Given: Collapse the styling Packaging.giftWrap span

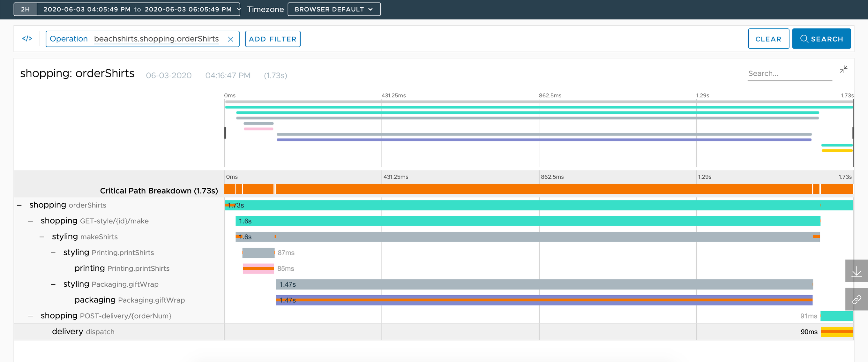Looking at the screenshot, I should pos(53,284).
